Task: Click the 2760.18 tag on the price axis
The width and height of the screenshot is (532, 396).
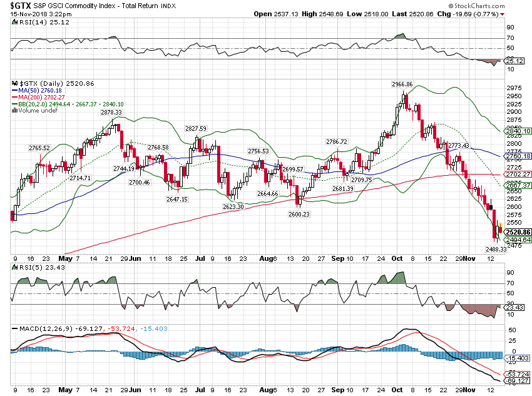Action: (x=518, y=156)
